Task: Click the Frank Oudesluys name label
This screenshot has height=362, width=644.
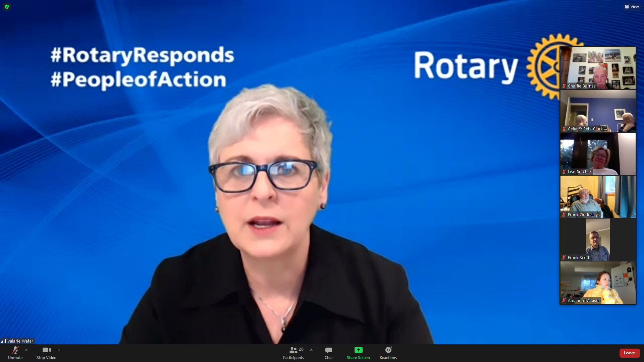Action: pos(583,215)
